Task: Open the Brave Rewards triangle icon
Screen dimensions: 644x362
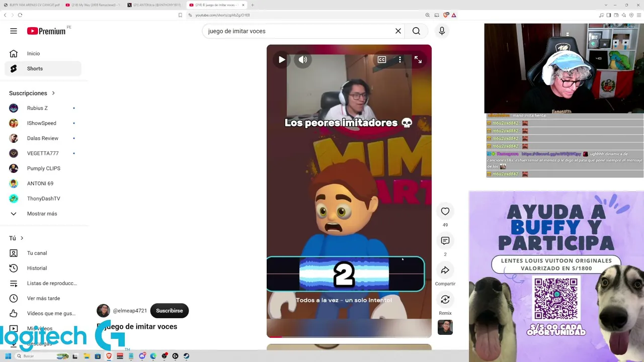Action: (454, 15)
